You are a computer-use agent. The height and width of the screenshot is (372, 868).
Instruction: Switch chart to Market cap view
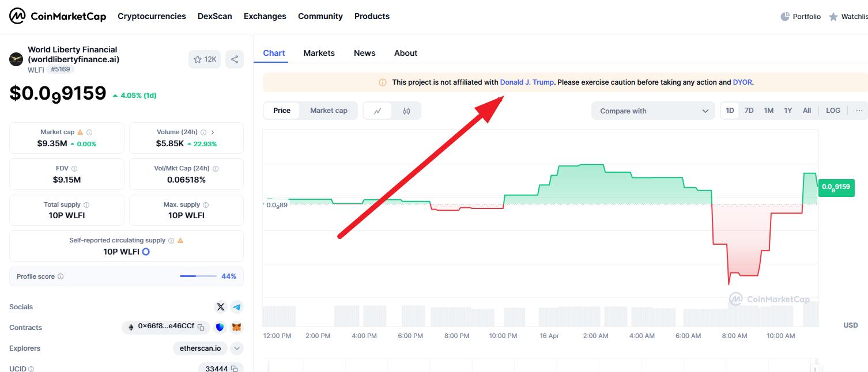point(329,111)
